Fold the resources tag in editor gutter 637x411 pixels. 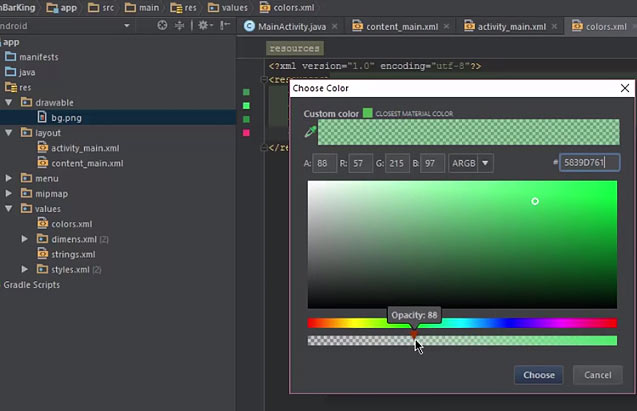point(264,80)
